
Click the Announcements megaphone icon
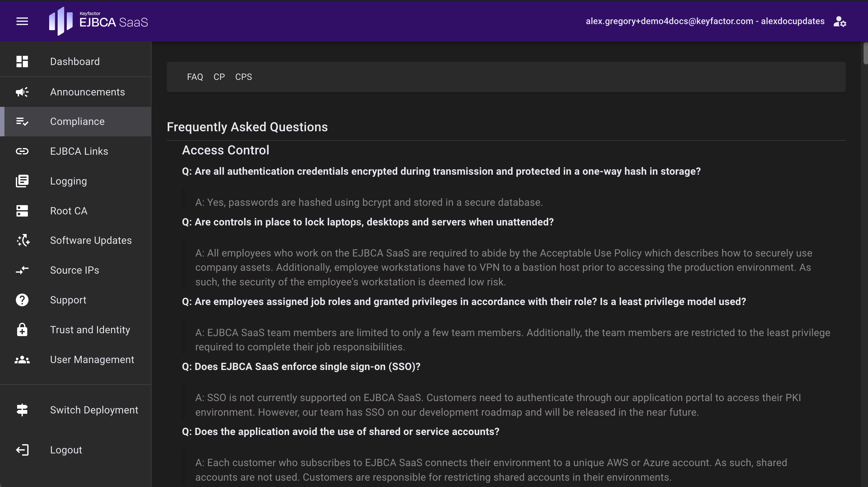(x=22, y=92)
